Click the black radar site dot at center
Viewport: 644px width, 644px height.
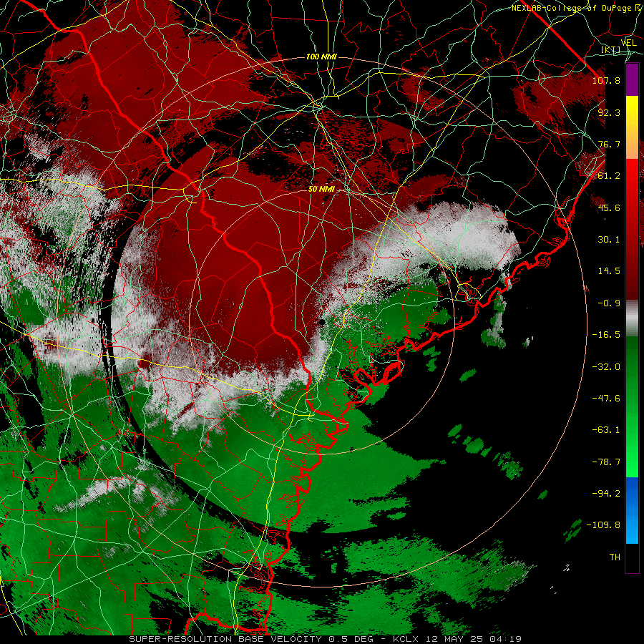pyautogui.click(x=322, y=321)
